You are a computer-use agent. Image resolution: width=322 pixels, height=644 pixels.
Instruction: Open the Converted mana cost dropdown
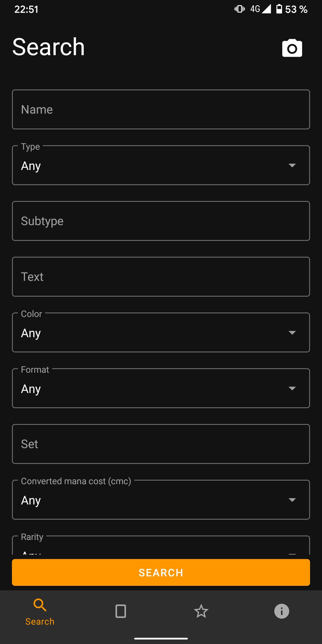[x=161, y=500]
